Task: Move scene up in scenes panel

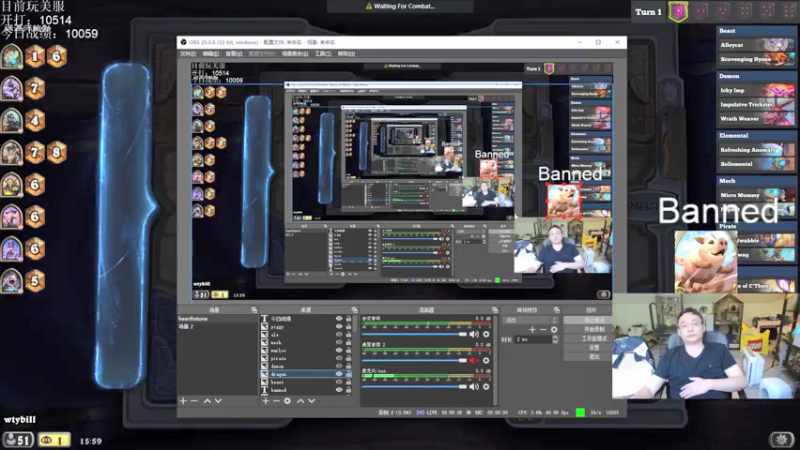Action: pos(207,401)
